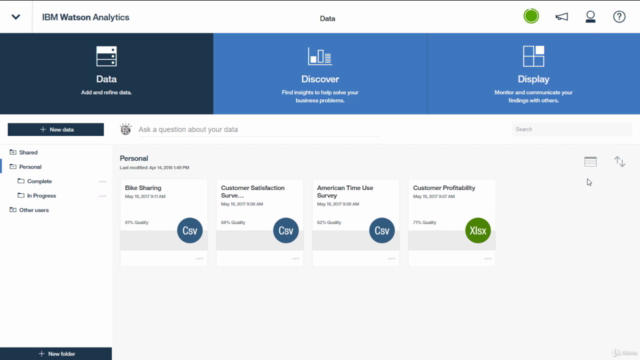The width and height of the screenshot is (640, 360).
Task: Open options menu for Complete folder
Action: click(x=102, y=181)
